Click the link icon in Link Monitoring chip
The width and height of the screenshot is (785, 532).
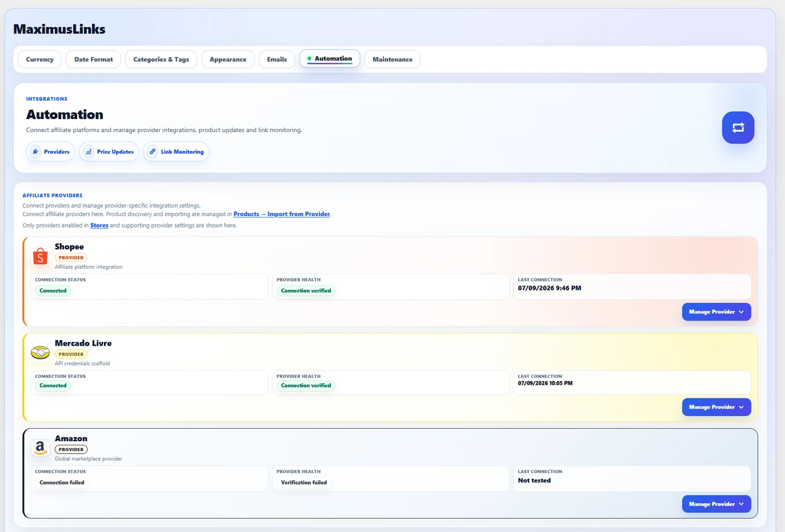click(152, 151)
